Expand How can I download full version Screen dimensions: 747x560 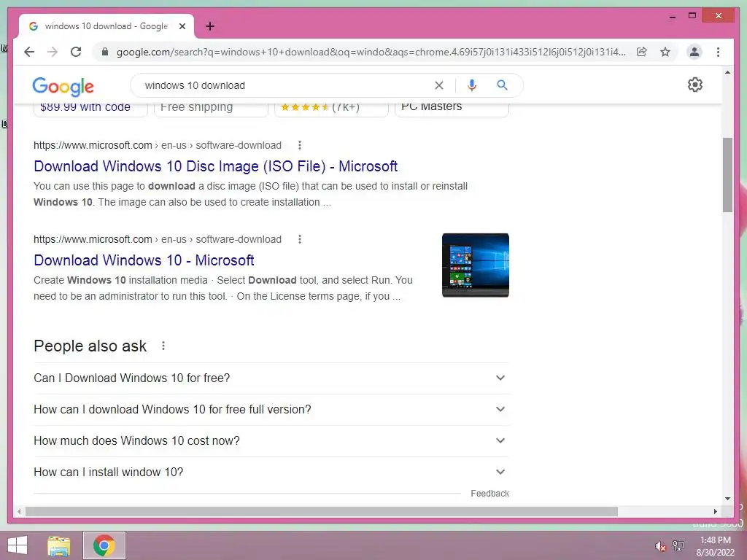click(x=271, y=410)
